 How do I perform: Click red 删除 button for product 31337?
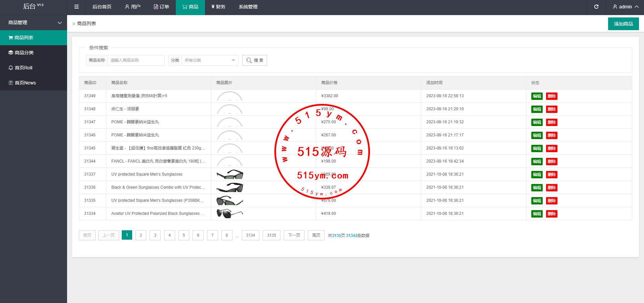pos(551,175)
